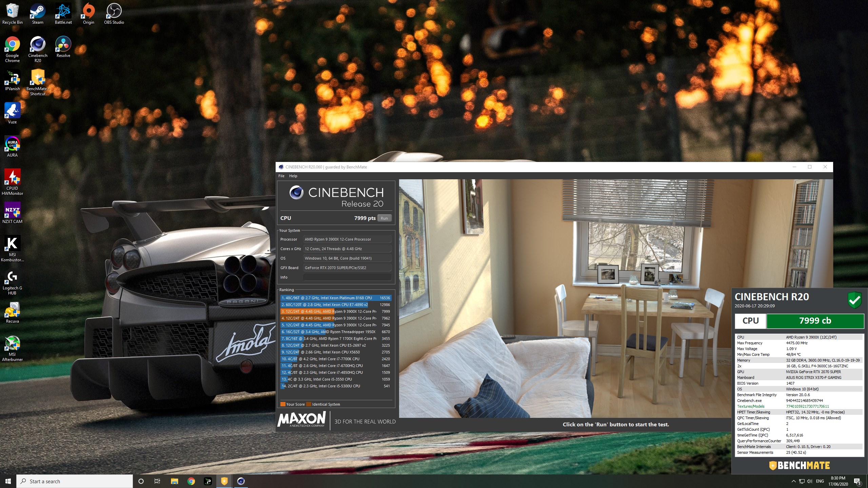Show hidden system tray icons
The height and width of the screenshot is (488, 868).
click(793, 481)
